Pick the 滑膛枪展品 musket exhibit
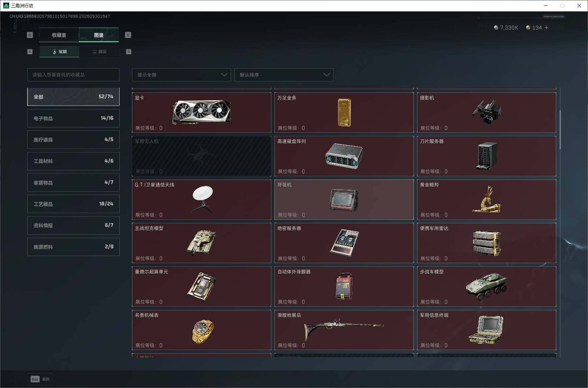Screen dimensions: 588x388 (344, 330)
